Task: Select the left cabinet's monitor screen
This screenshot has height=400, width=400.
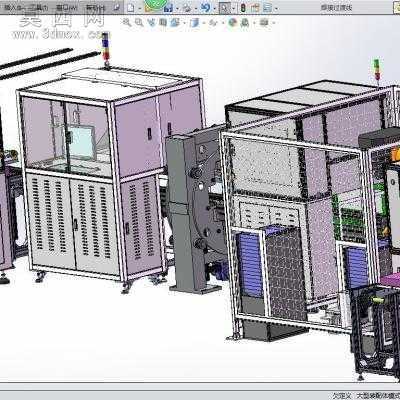Action: pyautogui.click(x=81, y=143)
